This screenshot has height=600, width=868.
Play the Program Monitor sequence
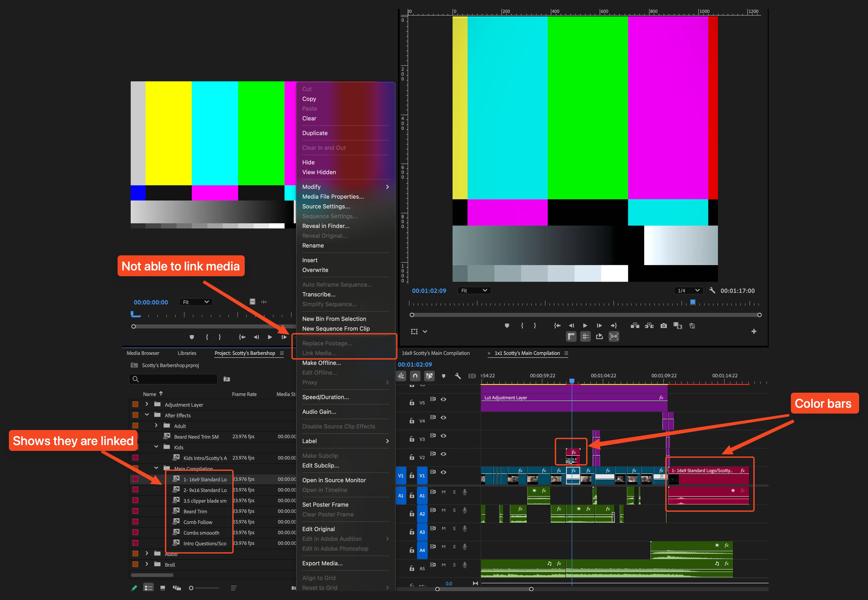(x=585, y=326)
